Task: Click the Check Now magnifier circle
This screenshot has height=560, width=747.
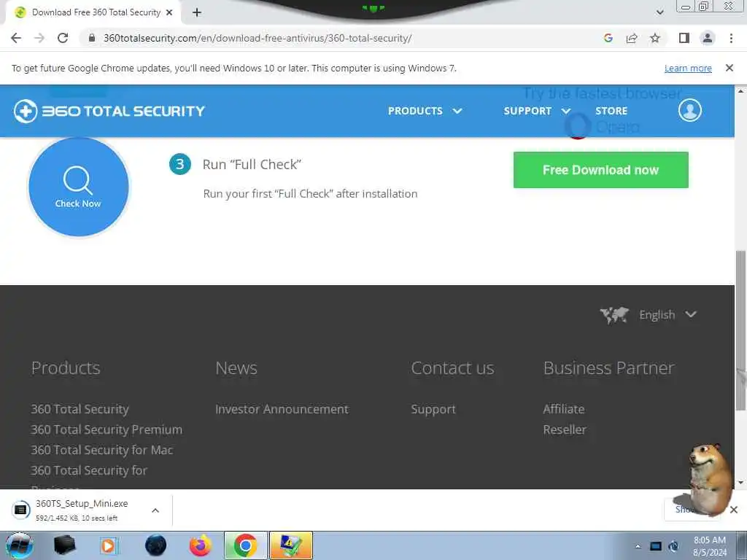Action: [x=79, y=187]
